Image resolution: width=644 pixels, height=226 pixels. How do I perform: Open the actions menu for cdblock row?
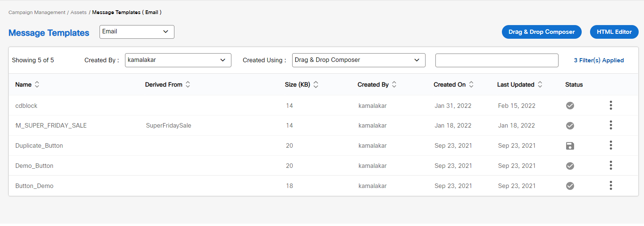click(x=611, y=106)
